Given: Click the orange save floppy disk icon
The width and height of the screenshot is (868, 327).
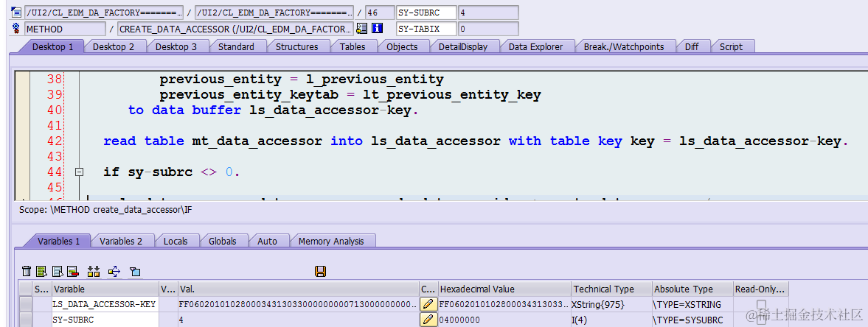Looking at the screenshot, I should pyautogui.click(x=320, y=271).
